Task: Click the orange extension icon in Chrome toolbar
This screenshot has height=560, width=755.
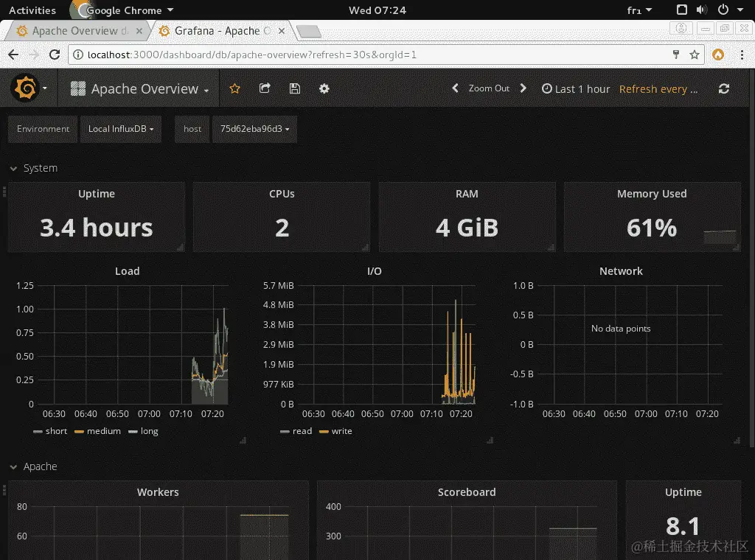Action: pos(718,55)
